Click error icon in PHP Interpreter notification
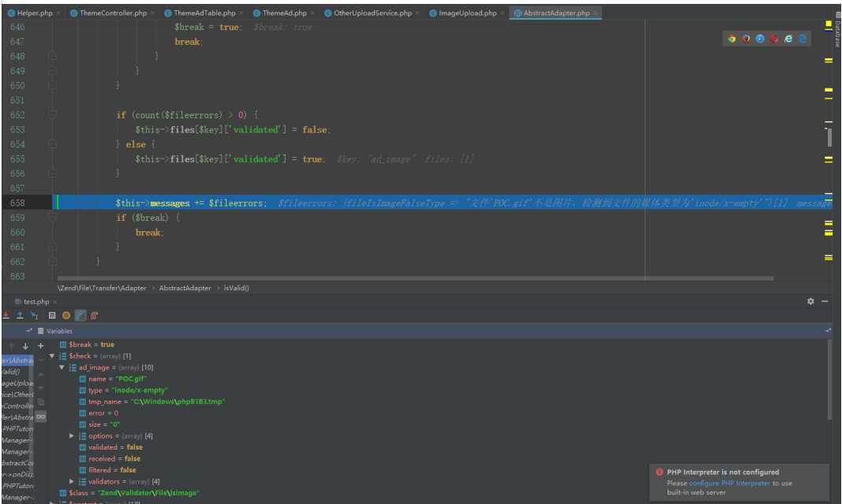Screen dimensions: 842x504 [x=660, y=472]
